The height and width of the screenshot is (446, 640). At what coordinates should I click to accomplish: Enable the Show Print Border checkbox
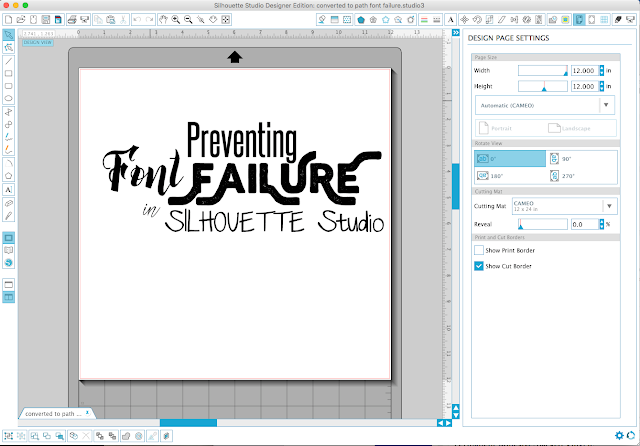(x=479, y=250)
